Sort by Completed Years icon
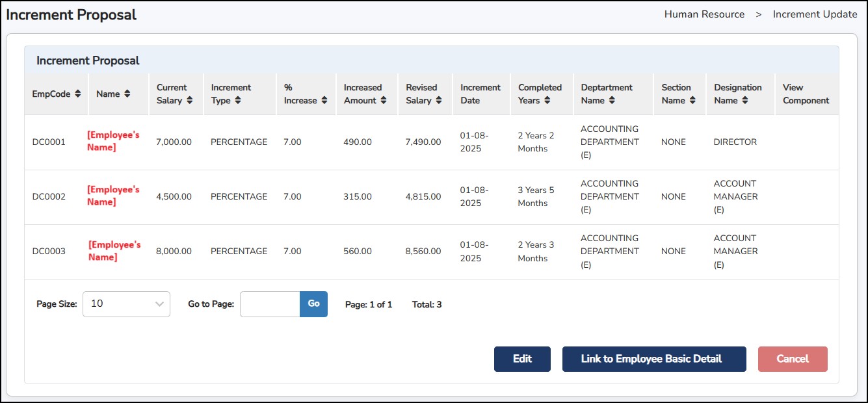The image size is (868, 403). [x=547, y=101]
